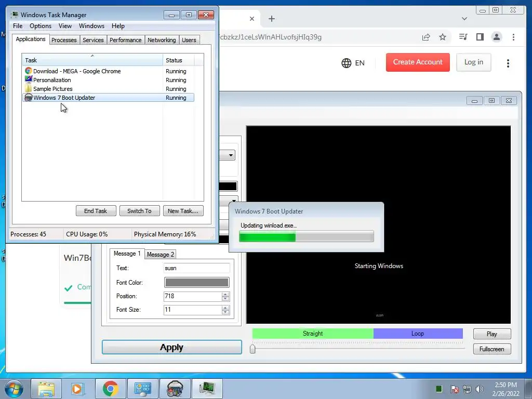Screen dimensions: 532x399
Task: Open the Windows Start menu orb
Action: click(14, 389)
